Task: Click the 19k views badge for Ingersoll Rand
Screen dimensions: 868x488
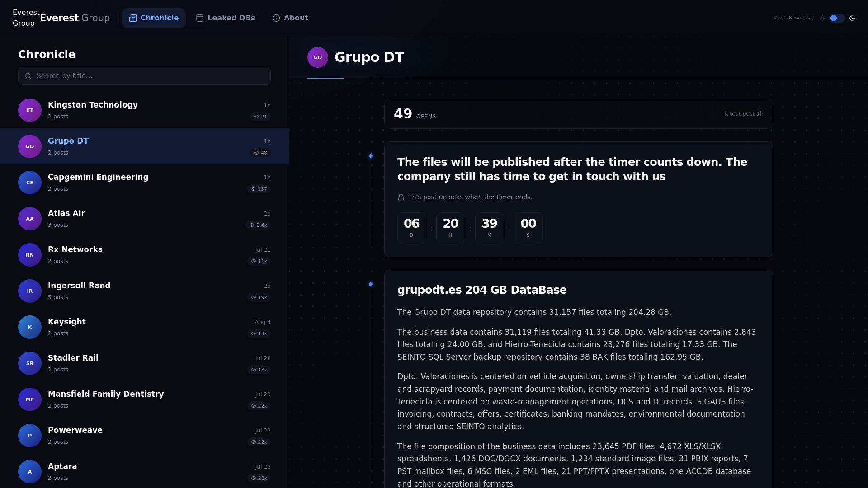Action: [x=259, y=297]
